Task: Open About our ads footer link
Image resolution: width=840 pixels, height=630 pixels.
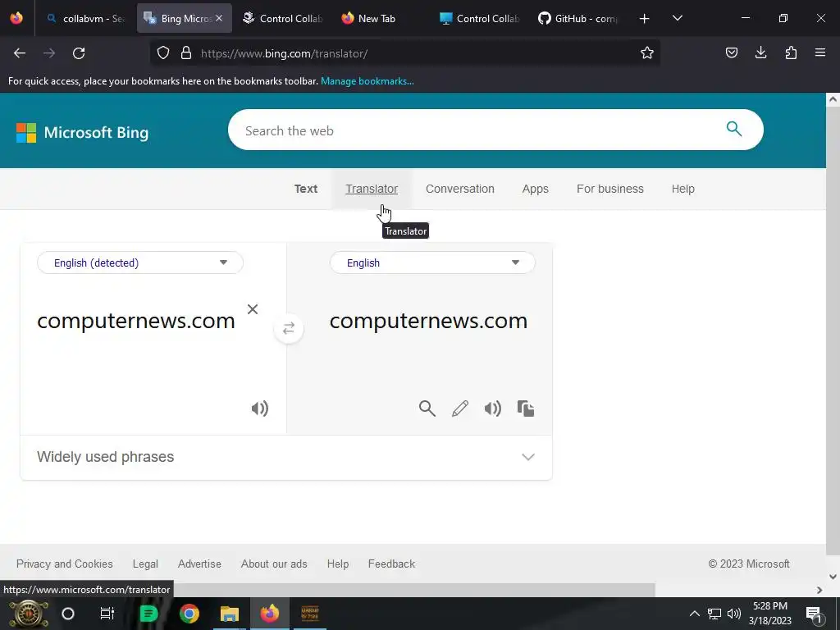Action: [274, 564]
